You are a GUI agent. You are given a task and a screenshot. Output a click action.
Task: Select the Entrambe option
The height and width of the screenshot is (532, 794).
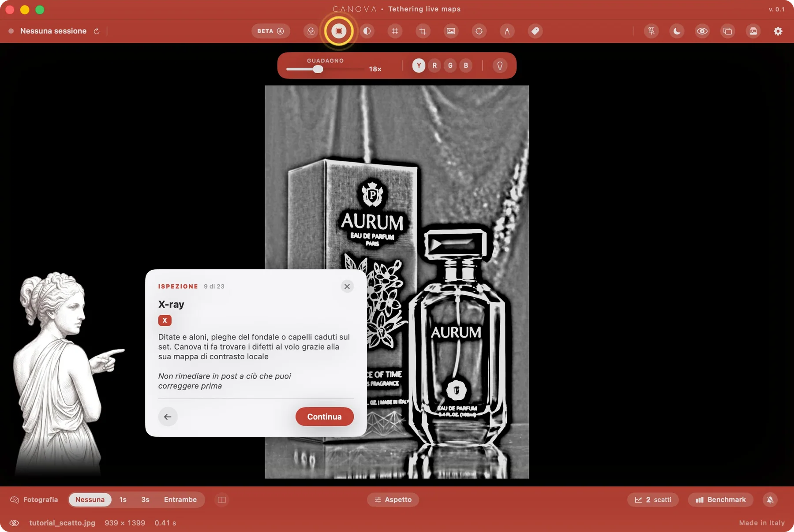pos(180,499)
